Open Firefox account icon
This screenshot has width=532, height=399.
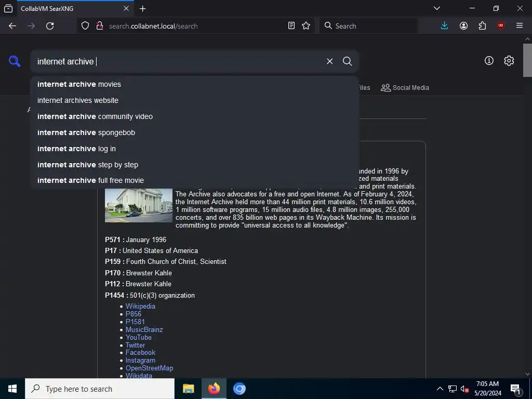pos(463,26)
